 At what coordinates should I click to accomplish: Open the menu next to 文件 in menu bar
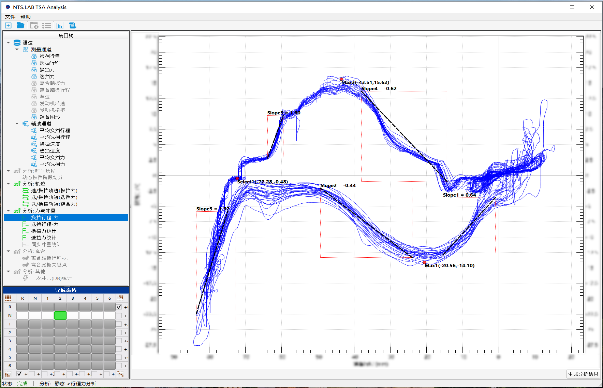pyautogui.click(x=25, y=17)
